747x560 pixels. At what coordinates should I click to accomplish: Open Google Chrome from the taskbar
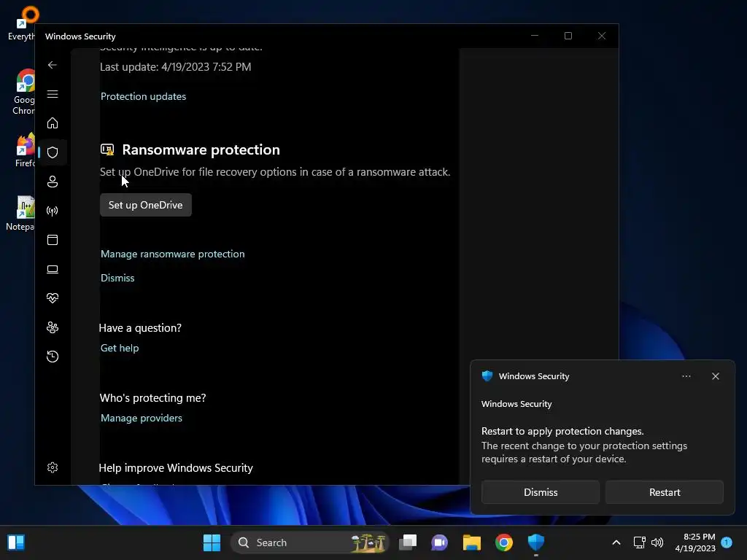point(504,542)
